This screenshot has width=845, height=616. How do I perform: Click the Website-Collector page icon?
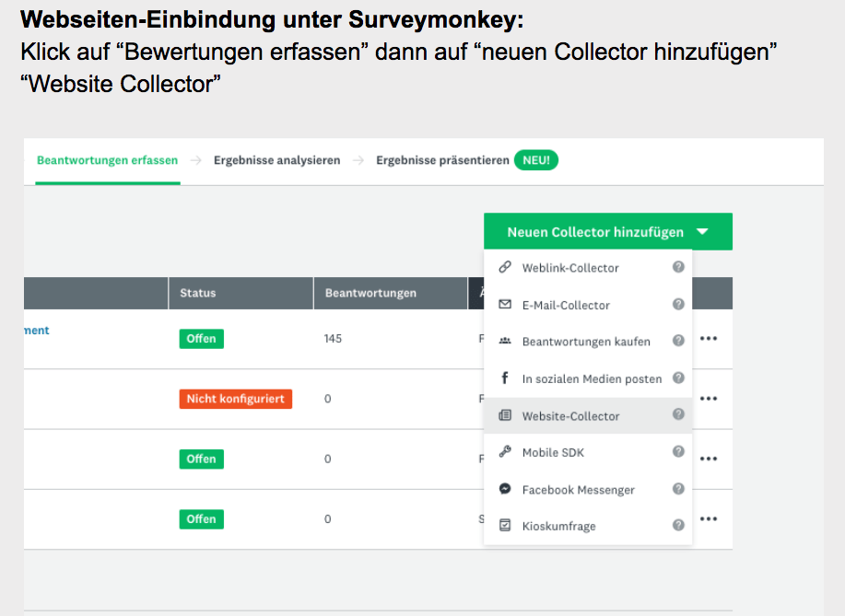pos(504,416)
